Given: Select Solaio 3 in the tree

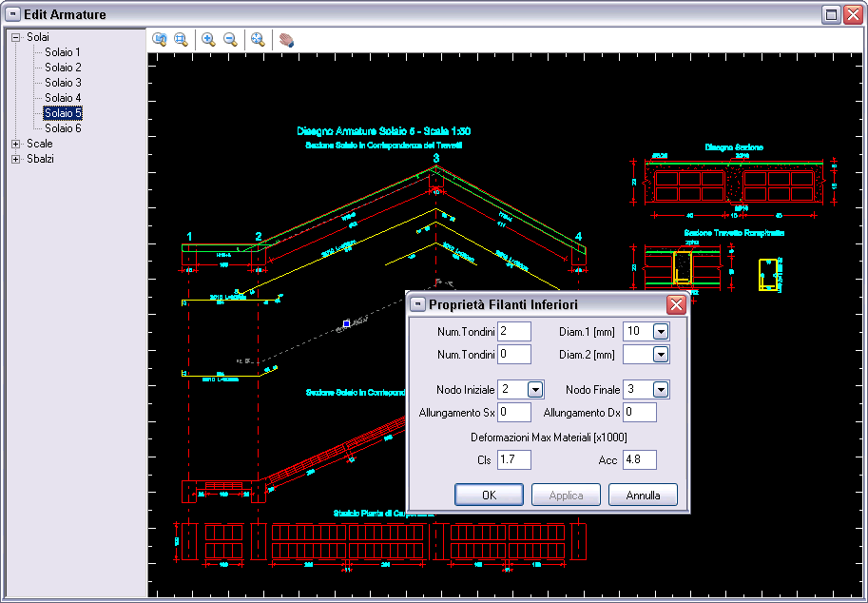Looking at the screenshot, I should pos(63,83).
